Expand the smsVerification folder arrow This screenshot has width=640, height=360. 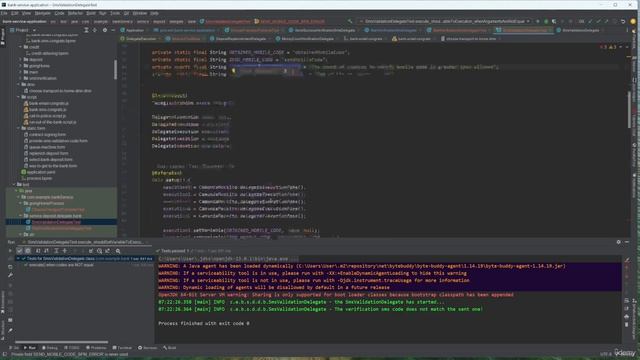point(20,78)
